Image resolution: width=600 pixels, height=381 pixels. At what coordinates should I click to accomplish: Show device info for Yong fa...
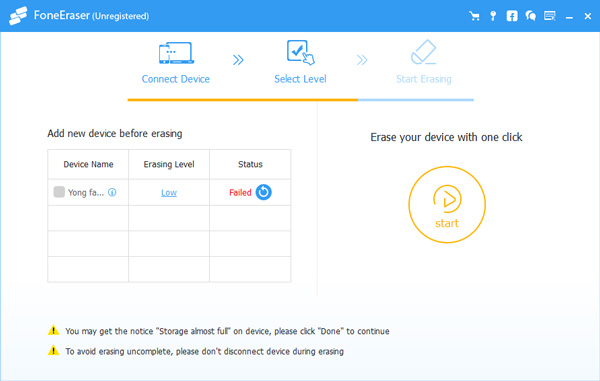(x=112, y=192)
